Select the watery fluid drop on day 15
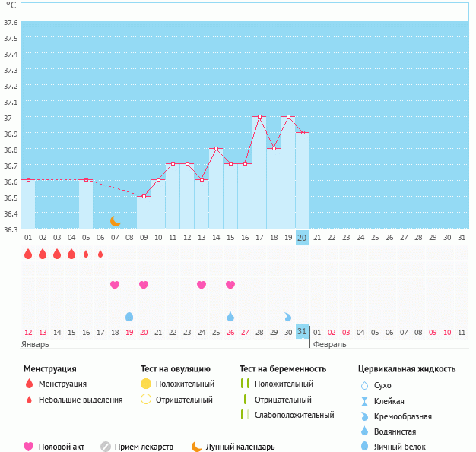This screenshot has height=452, width=476. (230, 316)
